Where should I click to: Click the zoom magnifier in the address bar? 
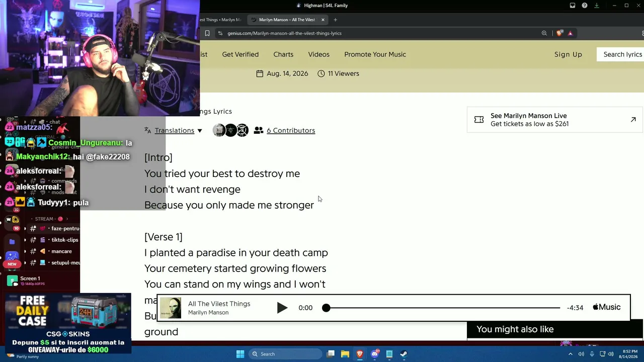tap(544, 33)
